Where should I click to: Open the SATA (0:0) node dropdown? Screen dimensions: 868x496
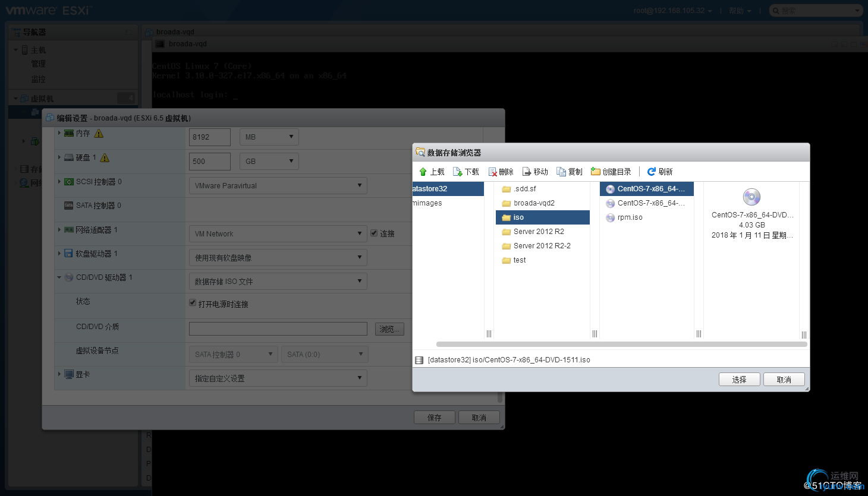[325, 355]
